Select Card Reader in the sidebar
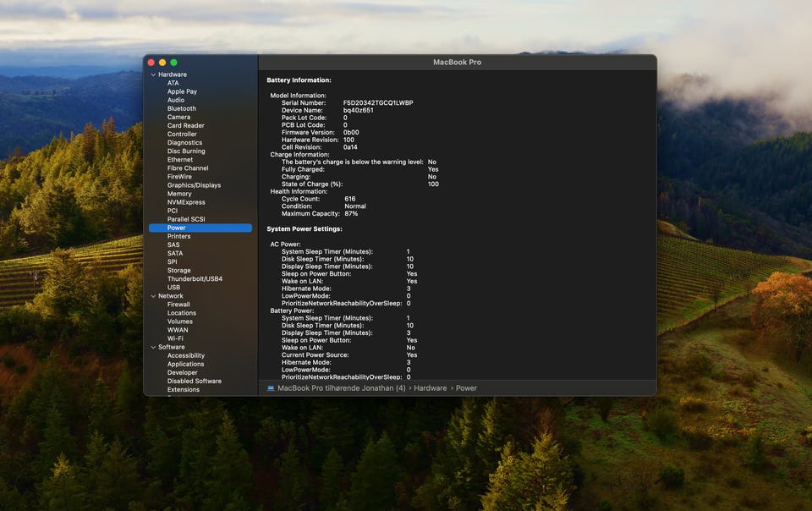The width and height of the screenshot is (812, 511). point(185,126)
